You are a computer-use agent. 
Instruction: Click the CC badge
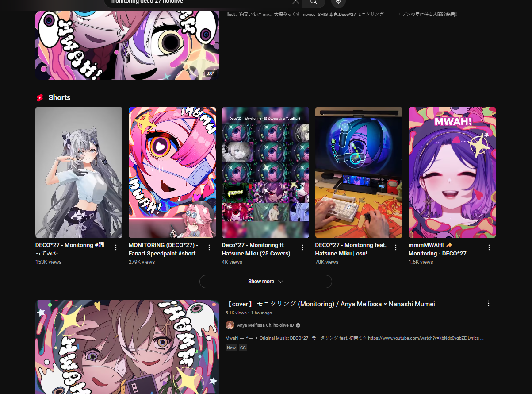pos(243,348)
